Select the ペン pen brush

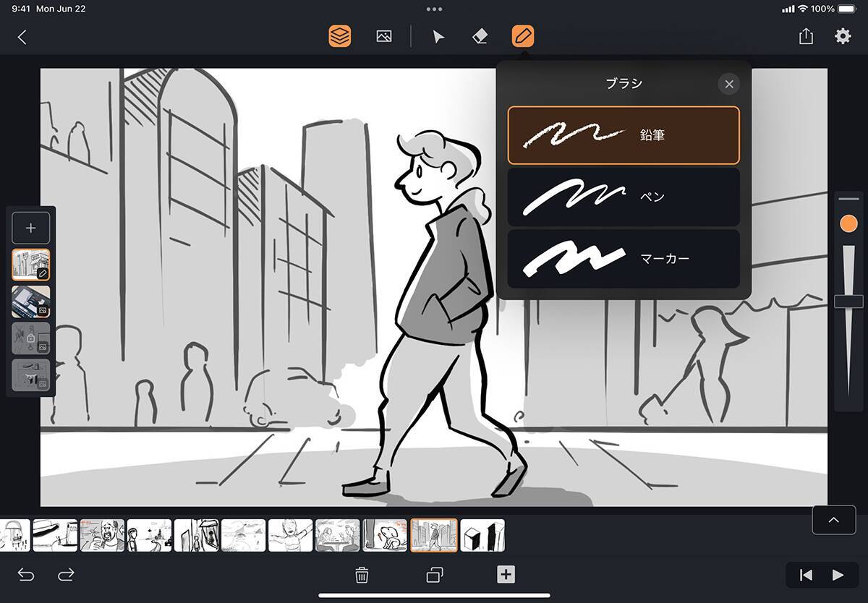[x=624, y=197]
